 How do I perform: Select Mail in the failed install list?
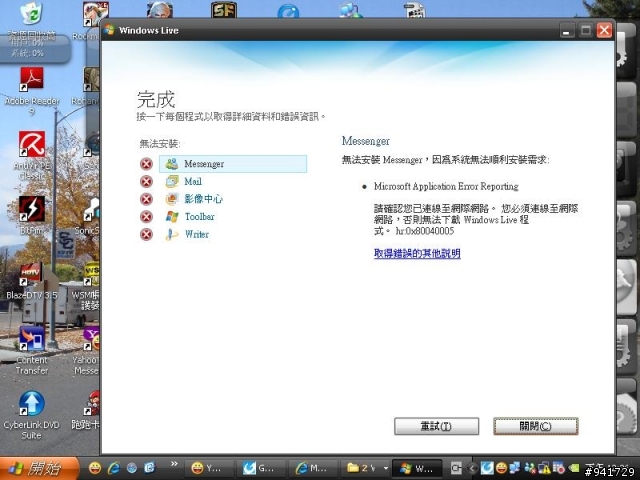[193, 182]
